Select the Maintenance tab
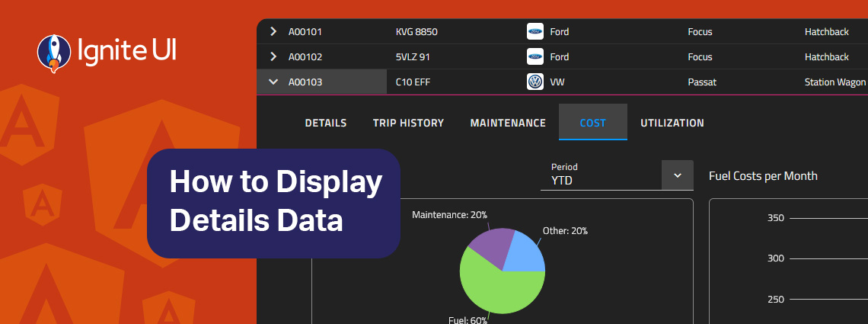868x324 pixels. [x=508, y=123]
